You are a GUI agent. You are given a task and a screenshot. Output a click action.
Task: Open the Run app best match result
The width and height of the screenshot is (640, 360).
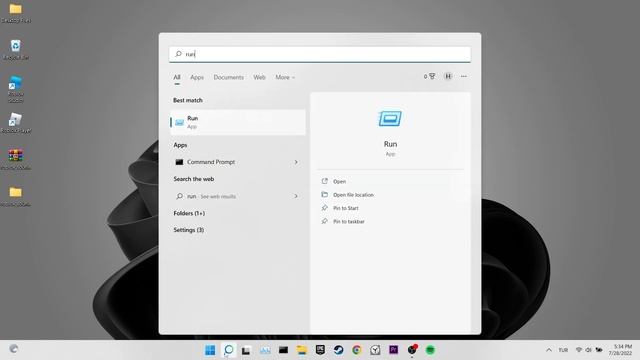[x=238, y=122]
